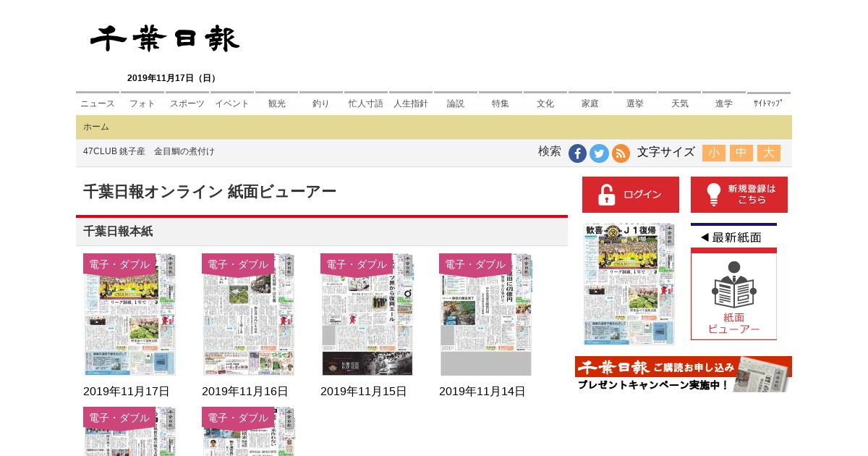
Task: Click the 紙面ビューアー red link text
Action: pos(733,323)
